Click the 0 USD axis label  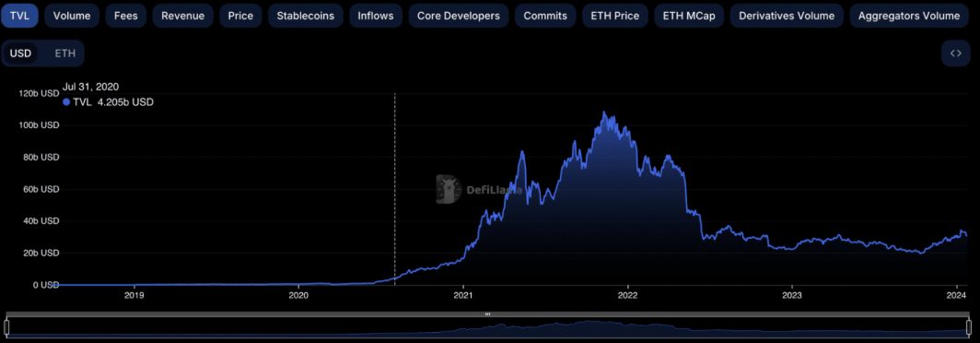click(x=45, y=285)
